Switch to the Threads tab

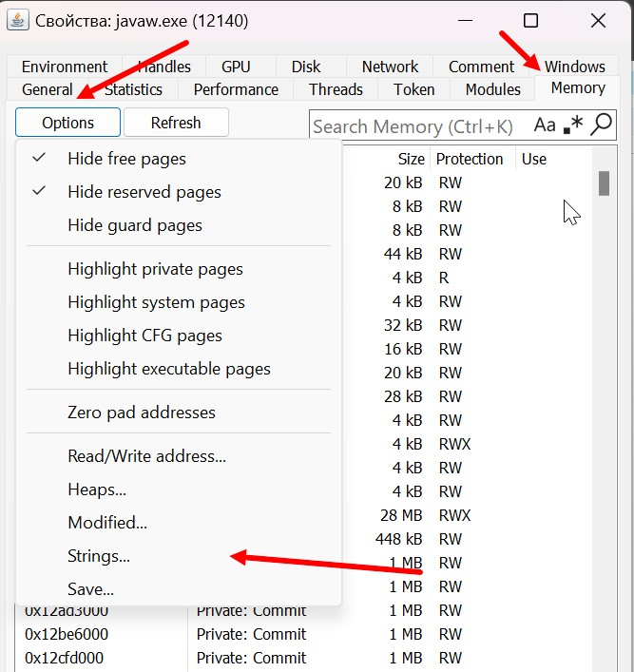tap(336, 89)
